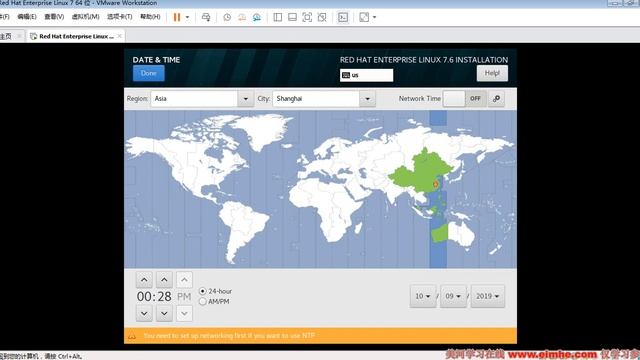Open the stretch display dropdown arrow
640x360 pixels.
pyautogui.click(x=374, y=17)
